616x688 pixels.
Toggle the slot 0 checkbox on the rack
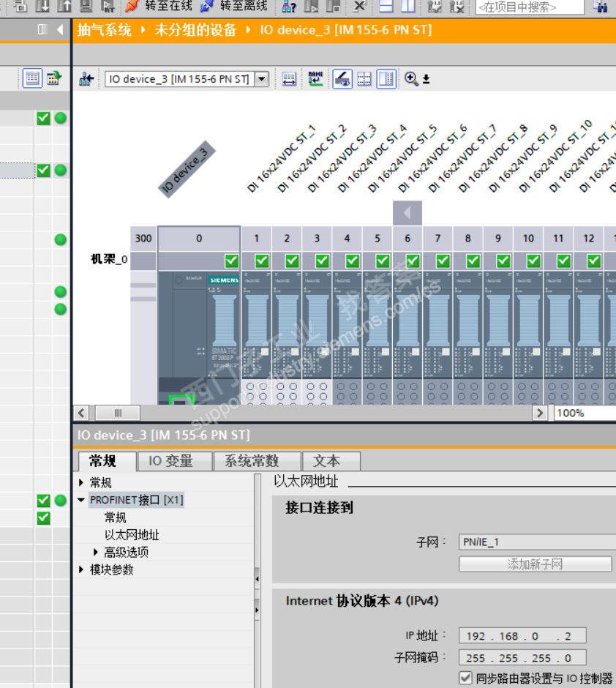point(232,261)
